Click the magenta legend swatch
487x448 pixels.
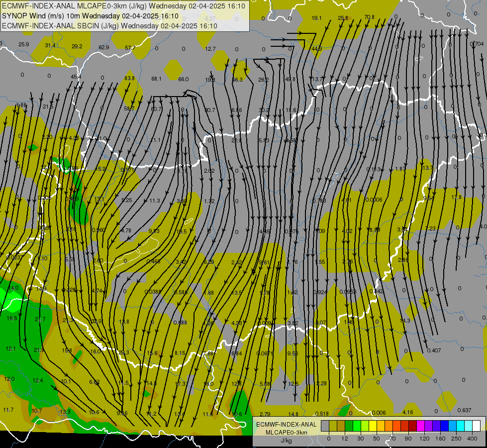coord(420,426)
